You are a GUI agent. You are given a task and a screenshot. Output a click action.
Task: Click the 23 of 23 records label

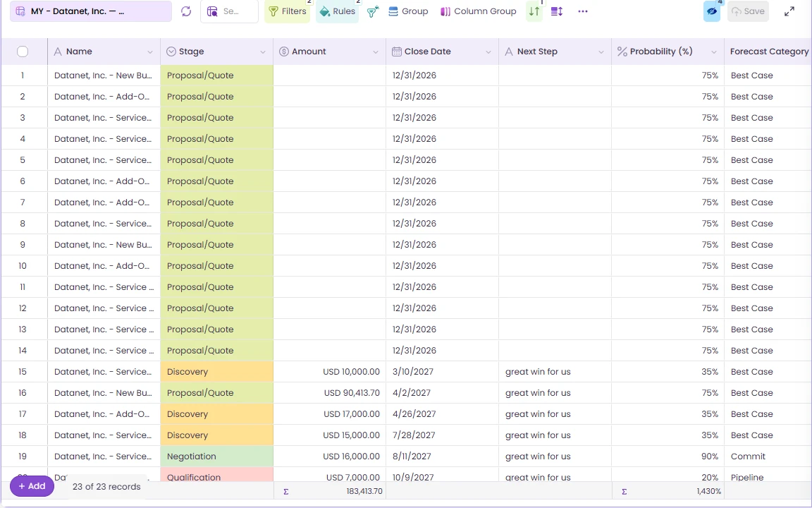[106, 487]
